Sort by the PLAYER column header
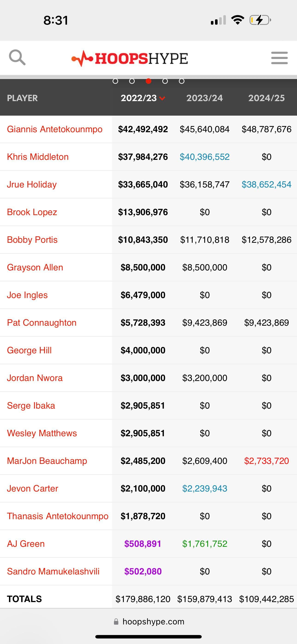 pyautogui.click(x=22, y=98)
